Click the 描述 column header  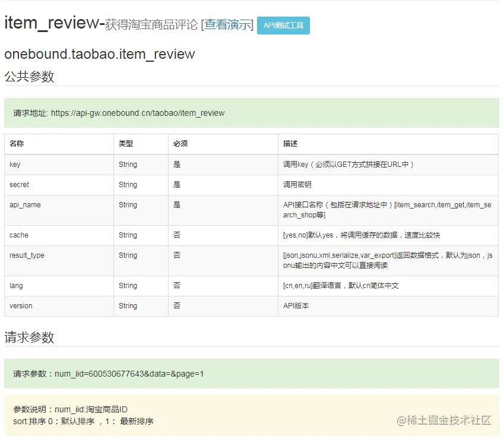tap(388, 144)
